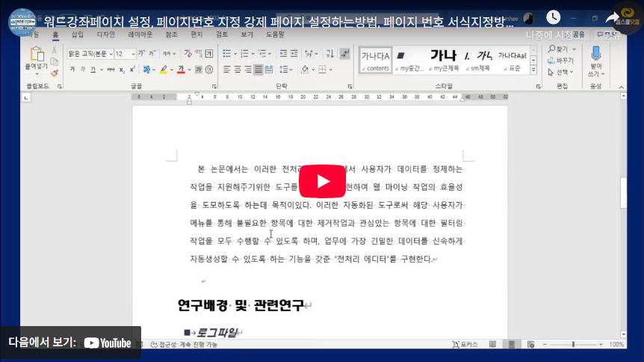644x362 pixels.
Task: Click the Cut scissors icon
Action: tap(55, 50)
